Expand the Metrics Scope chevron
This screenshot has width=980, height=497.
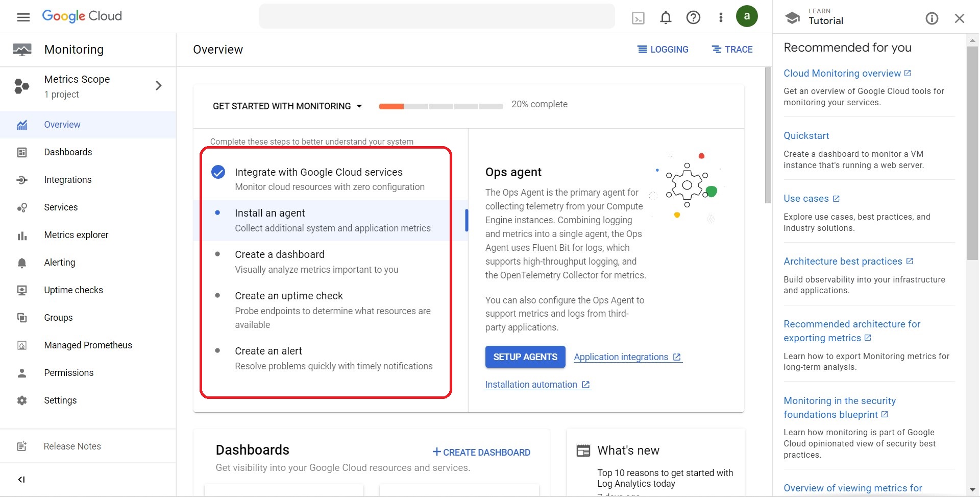(x=158, y=85)
